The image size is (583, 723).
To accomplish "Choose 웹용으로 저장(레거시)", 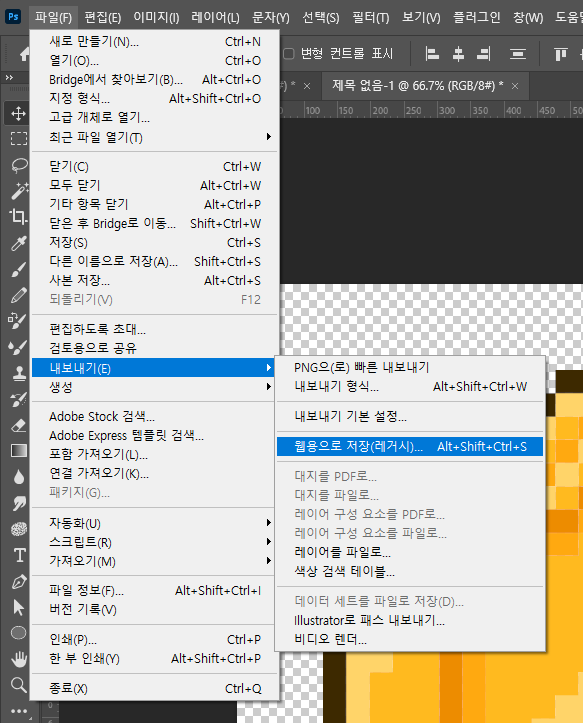I will 410,446.
